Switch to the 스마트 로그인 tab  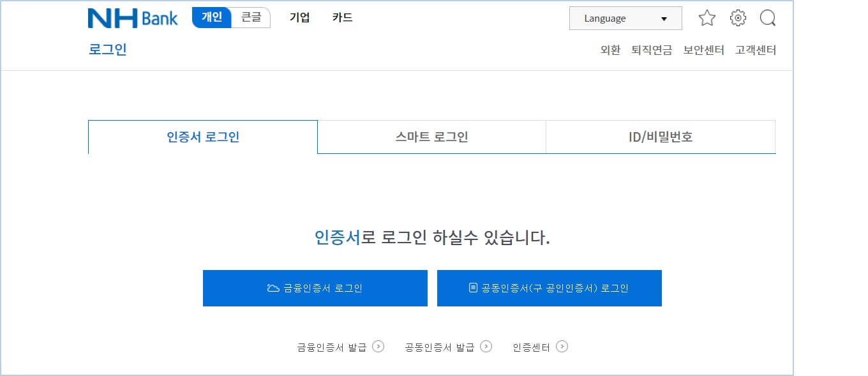[431, 137]
